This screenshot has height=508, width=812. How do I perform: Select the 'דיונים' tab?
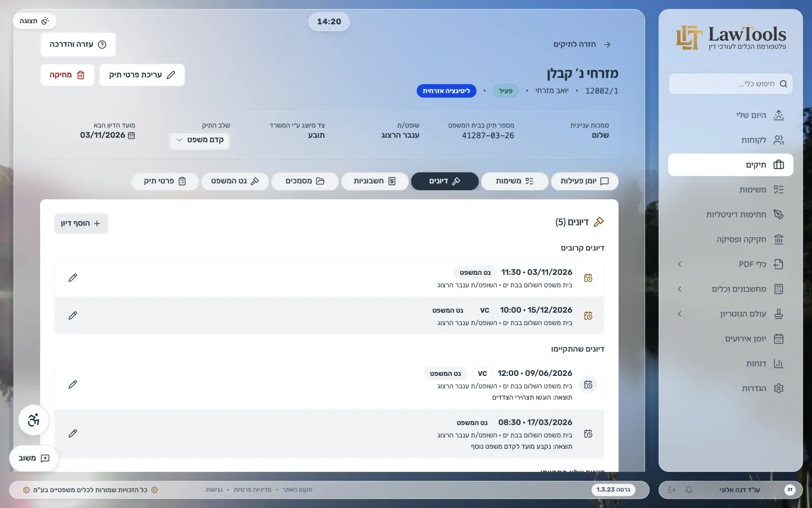coord(445,181)
